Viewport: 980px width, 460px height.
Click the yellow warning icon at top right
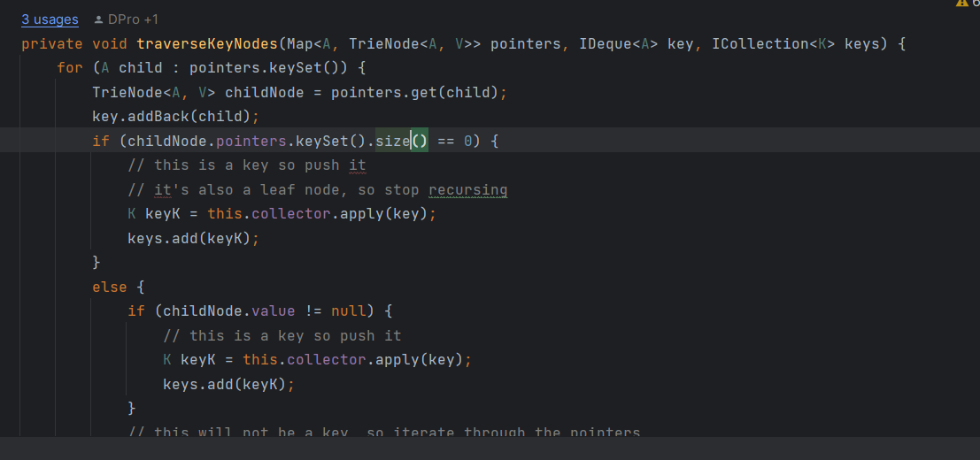click(x=962, y=4)
